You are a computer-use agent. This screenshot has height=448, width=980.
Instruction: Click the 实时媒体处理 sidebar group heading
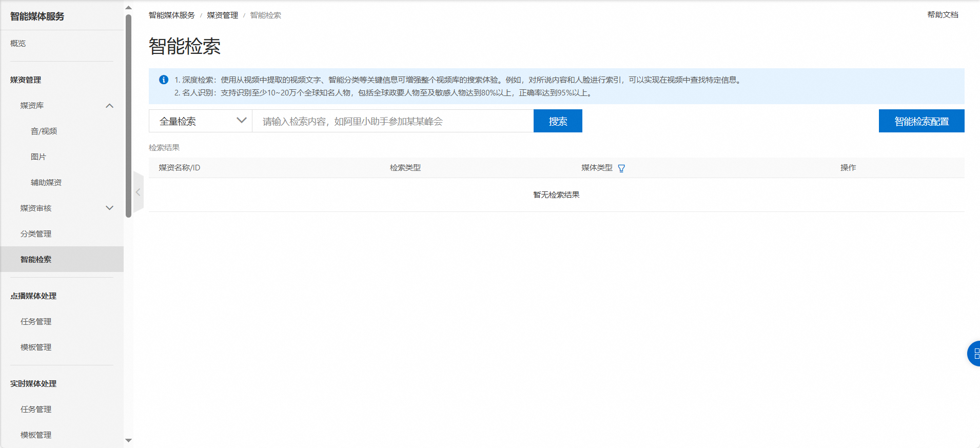coord(33,384)
